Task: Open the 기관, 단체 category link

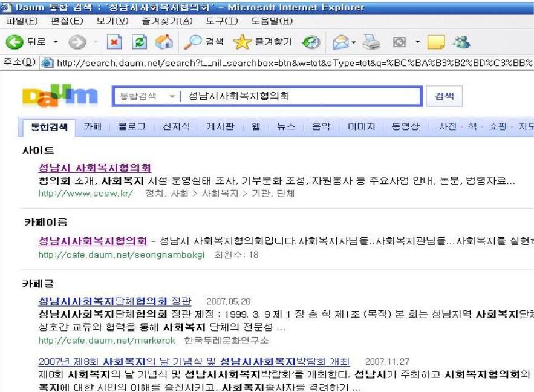Action: (x=273, y=194)
